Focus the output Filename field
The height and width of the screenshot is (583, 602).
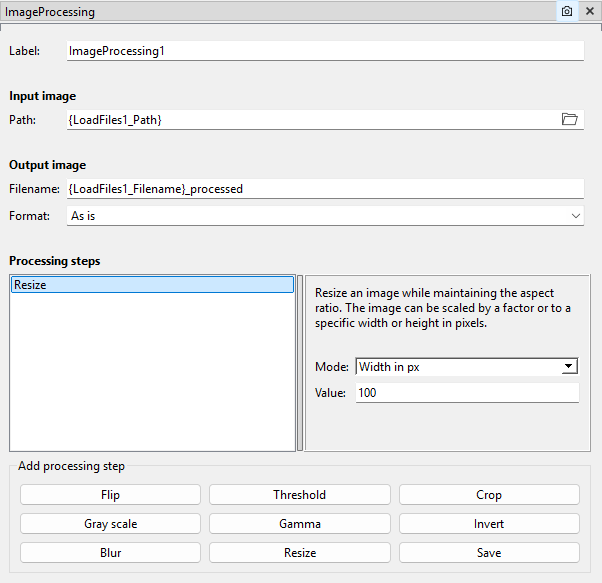coord(324,188)
